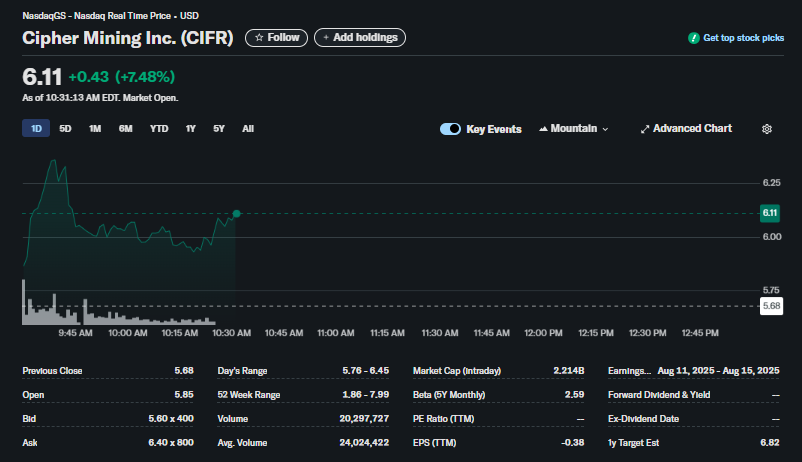The image size is (802, 462).
Task: Select the 6M range tab
Action: click(125, 128)
